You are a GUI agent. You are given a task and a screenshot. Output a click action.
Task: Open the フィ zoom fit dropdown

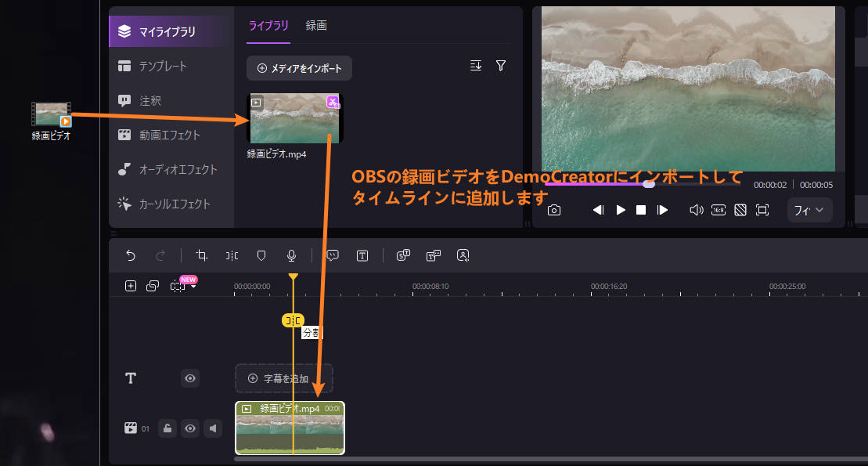[809, 210]
